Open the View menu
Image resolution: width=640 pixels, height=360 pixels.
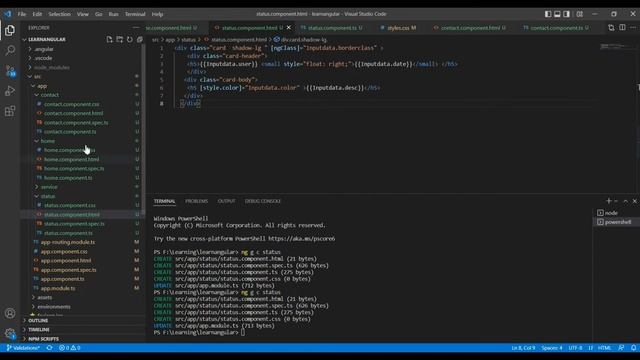coord(82,14)
